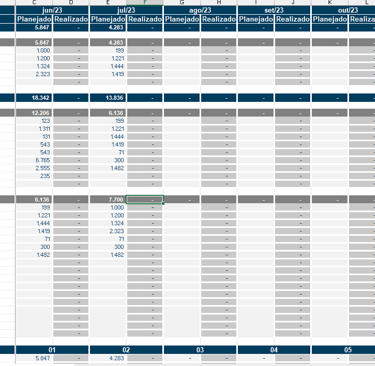
Task: Click the Planejado header under jul/23
Action: (108, 19)
